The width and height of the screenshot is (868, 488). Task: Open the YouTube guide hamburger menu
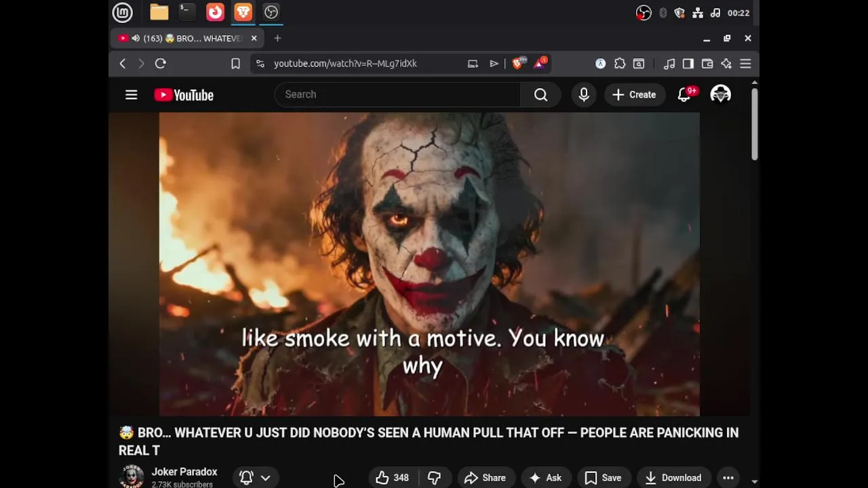[x=132, y=95]
